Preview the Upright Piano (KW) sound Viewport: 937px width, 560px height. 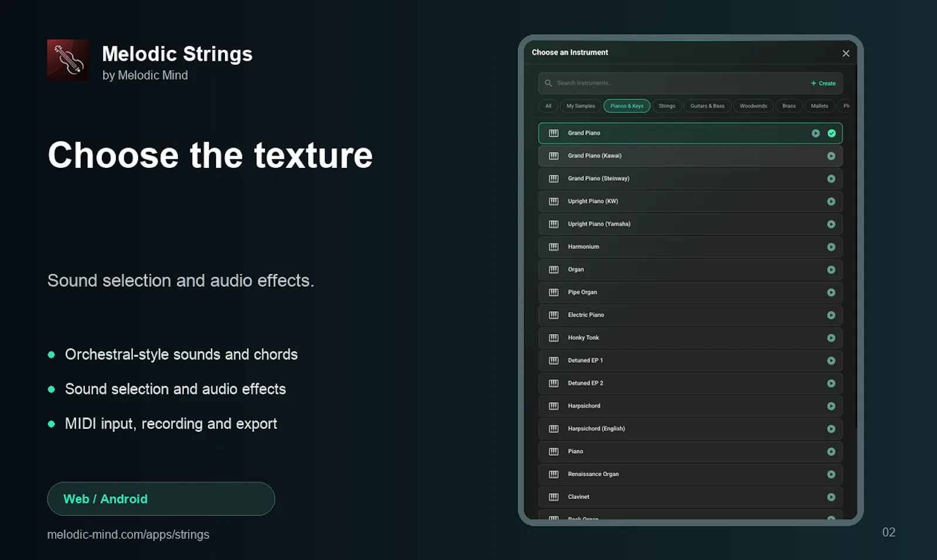click(831, 201)
